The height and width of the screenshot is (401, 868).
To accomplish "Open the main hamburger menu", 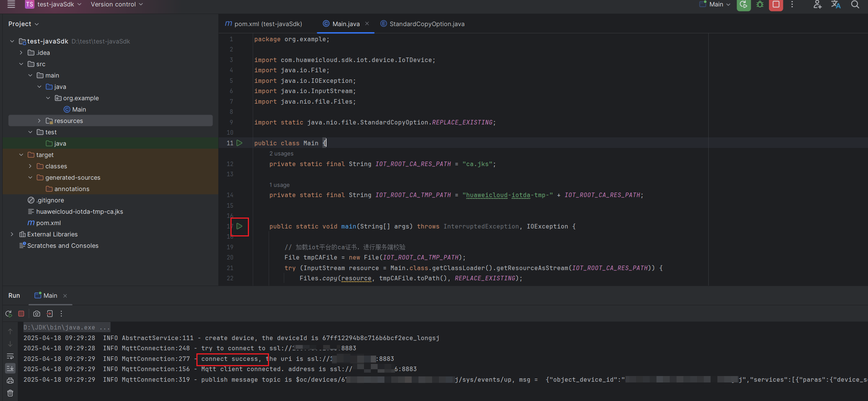I will pyautogui.click(x=11, y=4).
